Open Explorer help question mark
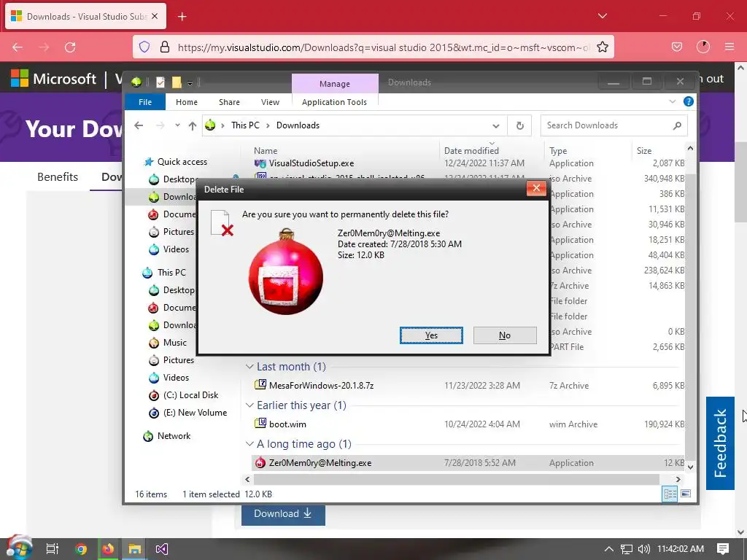The height and width of the screenshot is (560, 747). point(688,101)
